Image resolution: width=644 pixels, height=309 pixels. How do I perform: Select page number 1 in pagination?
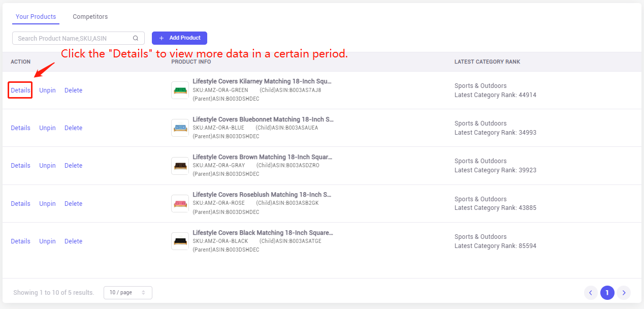coord(607,293)
